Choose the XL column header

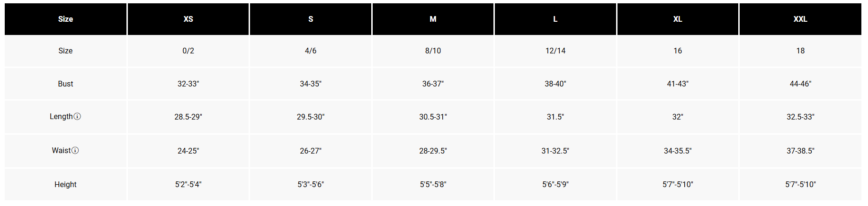tap(678, 19)
